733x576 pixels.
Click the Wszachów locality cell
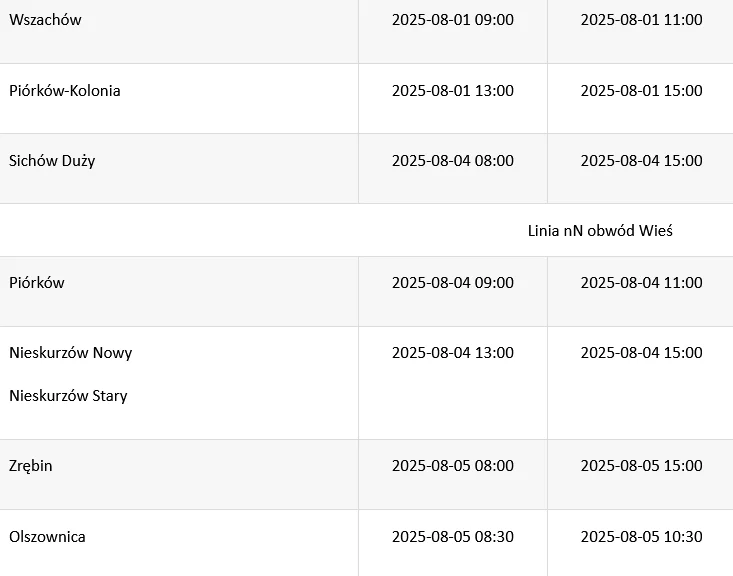(45, 20)
